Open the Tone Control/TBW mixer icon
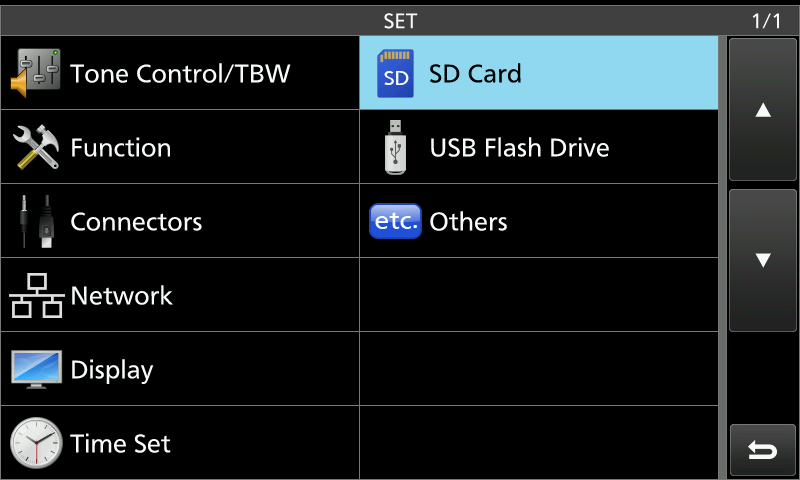The width and height of the screenshot is (800, 480). click(36, 73)
